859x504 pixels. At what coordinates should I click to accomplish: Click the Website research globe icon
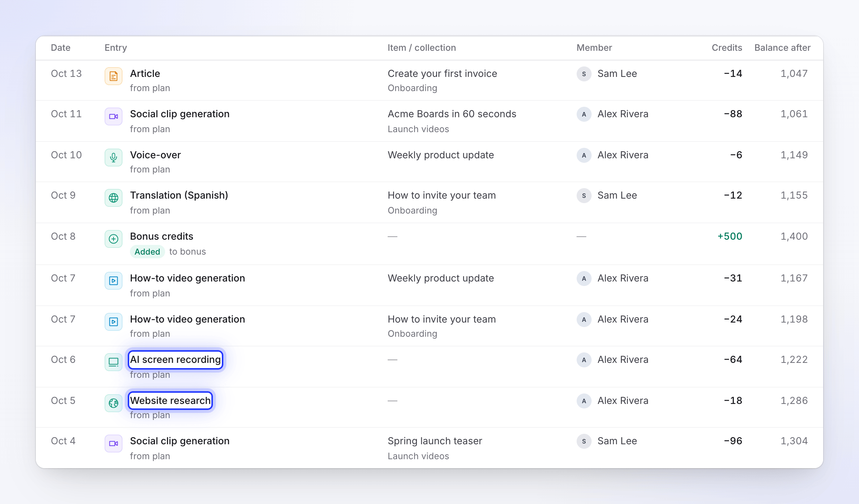114,403
